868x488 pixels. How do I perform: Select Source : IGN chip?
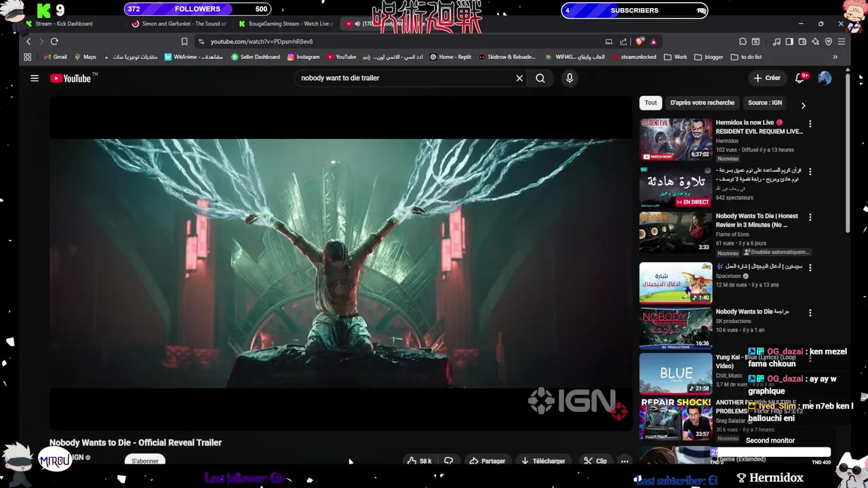(x=765, y=103)
